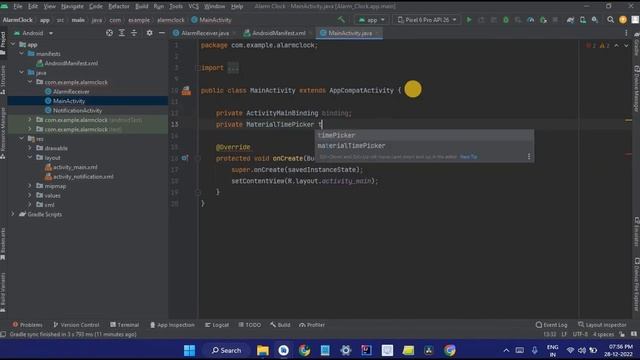The width and height of the screenshot is (640, 360).
Task: Click override gutter icon on onCreate line
Action: [185, 158]
